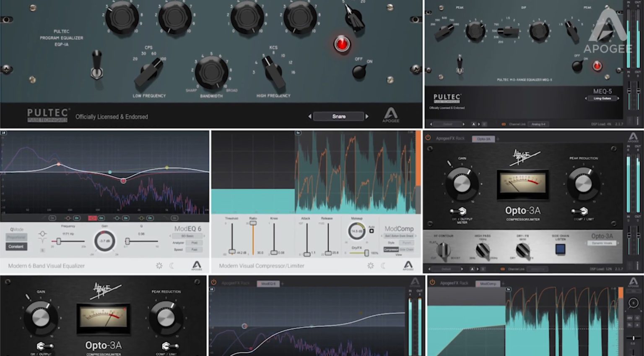The image size is (644, 356).
Task: Click the ModEQ Frequency slider handle
Action: tap(59, 241)
